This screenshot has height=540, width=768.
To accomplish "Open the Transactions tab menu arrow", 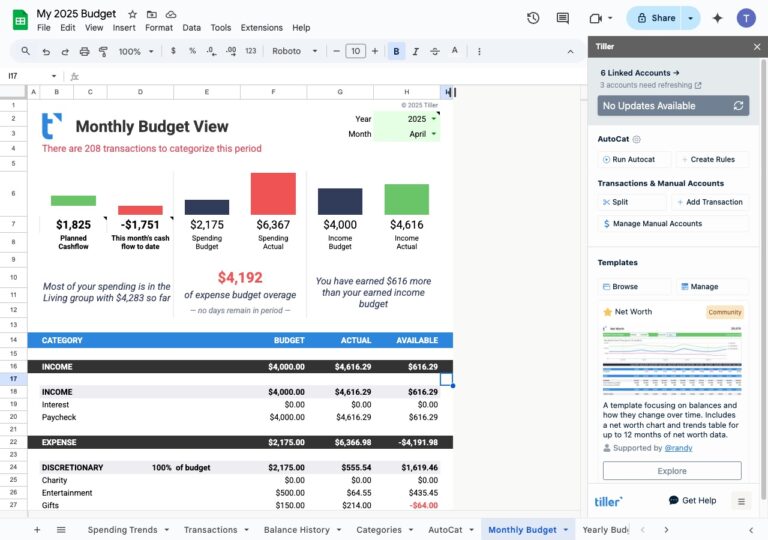I will click(246, 530).
